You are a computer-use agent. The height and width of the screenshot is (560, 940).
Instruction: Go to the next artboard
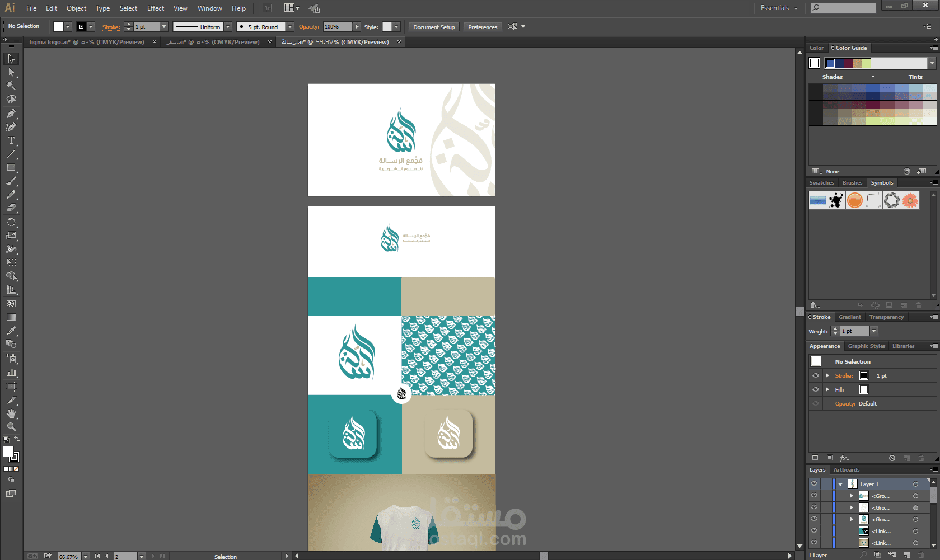[153, 556]
